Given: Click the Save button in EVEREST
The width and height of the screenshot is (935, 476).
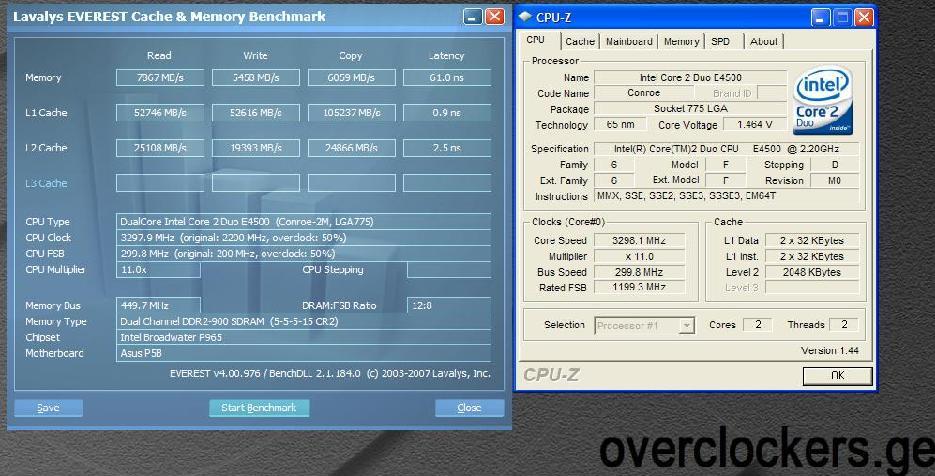Looking at the screenshot, I should click(x=48, y=407).
